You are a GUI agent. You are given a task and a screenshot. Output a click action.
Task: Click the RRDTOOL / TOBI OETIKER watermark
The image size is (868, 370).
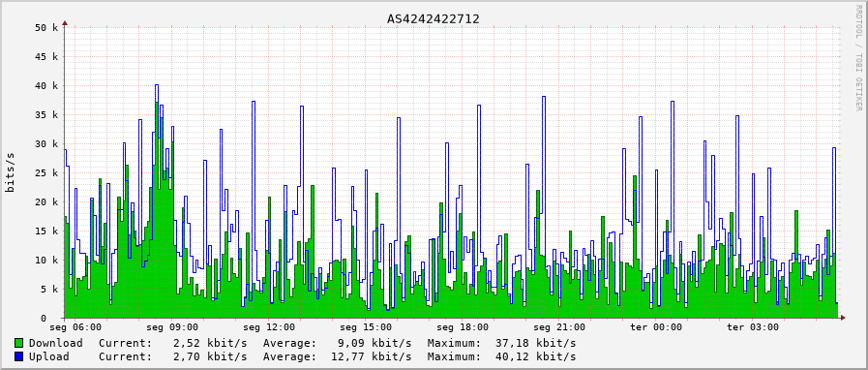[858, 57]
